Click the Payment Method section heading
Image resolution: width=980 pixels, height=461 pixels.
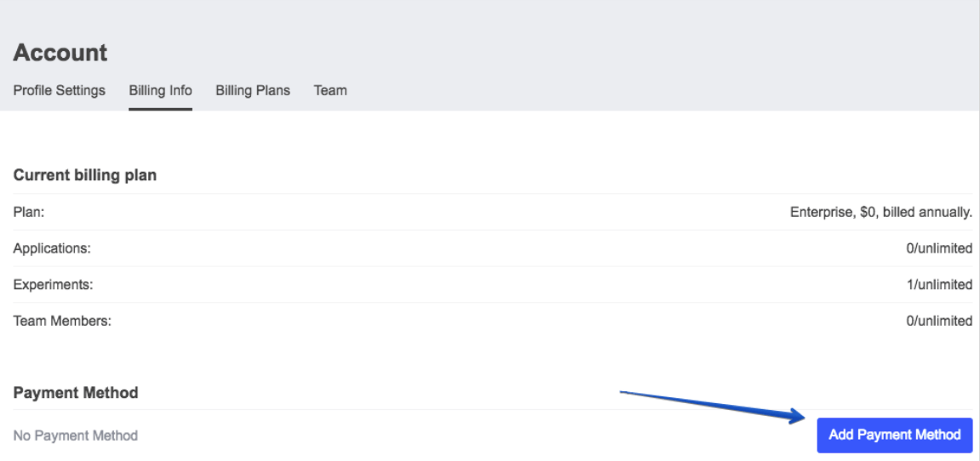76,393
